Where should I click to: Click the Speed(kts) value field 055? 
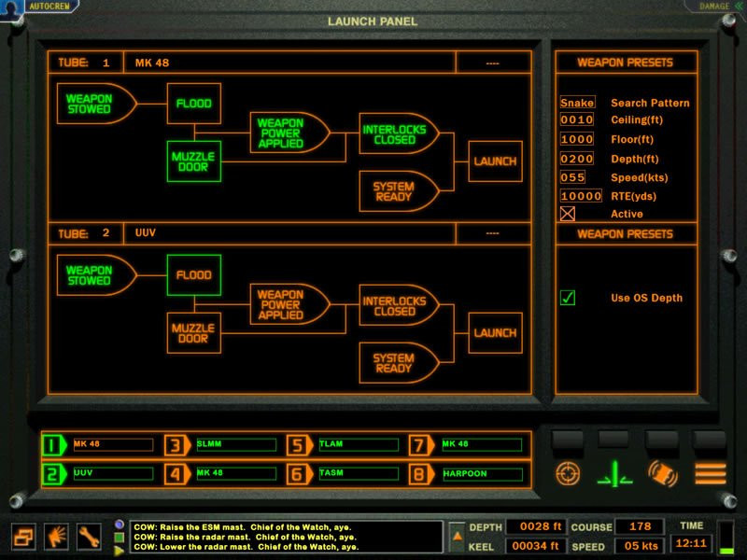tap(572, 177)
